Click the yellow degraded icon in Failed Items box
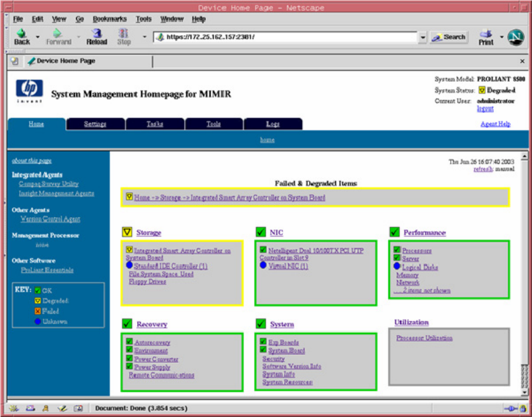Image resolution: width=532 pixels, height=417 pixels. pos(129,196)
